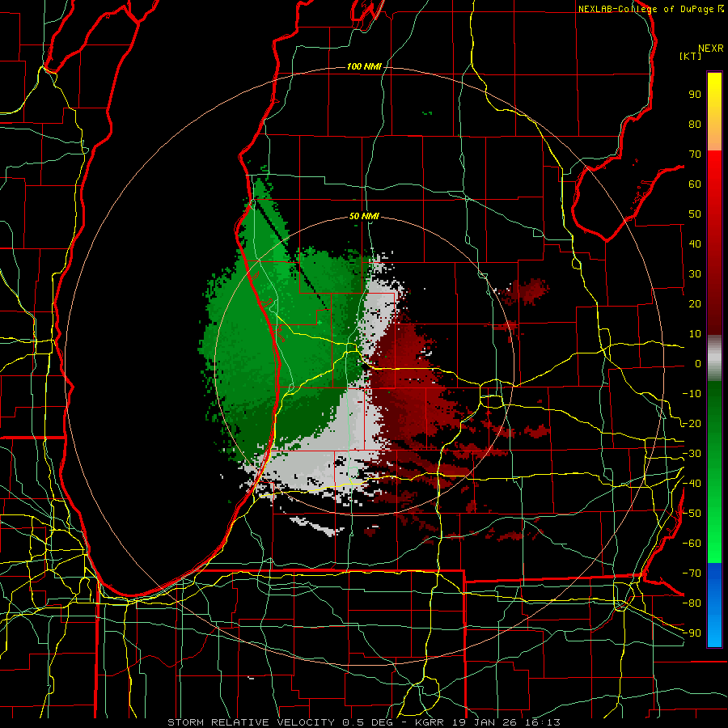
Task: Click the "-70" value on the velocity scale
Action: coord(692,574)
